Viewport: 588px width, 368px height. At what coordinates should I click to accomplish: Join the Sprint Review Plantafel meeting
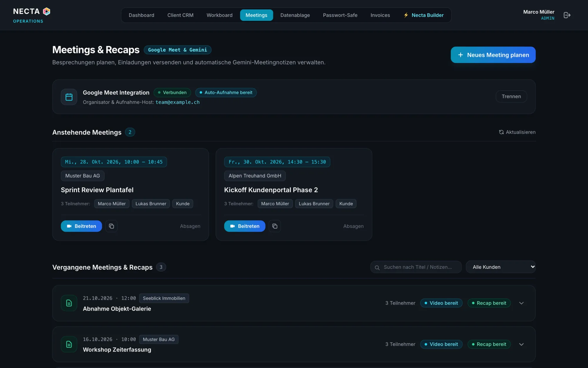coord(81,226)
